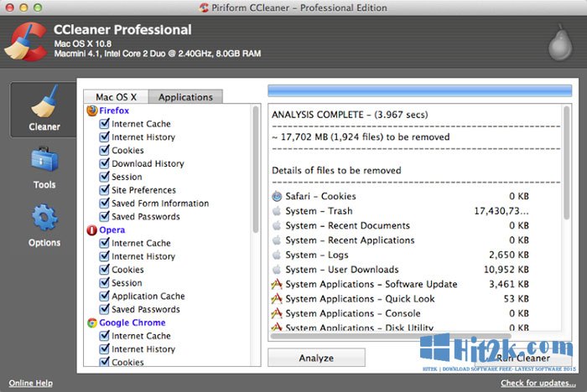Click the Analyze button
Screen dimensions: 587x392
point(316,358)
